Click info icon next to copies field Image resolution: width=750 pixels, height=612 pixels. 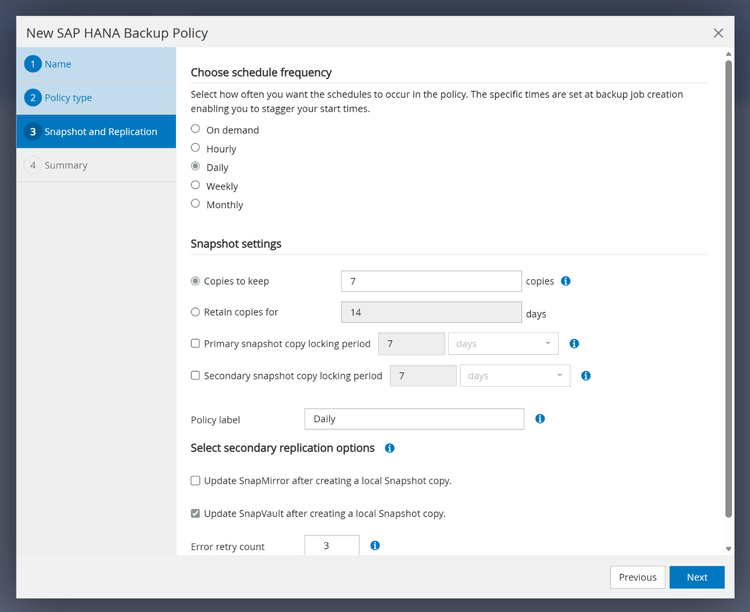point(566,281)
